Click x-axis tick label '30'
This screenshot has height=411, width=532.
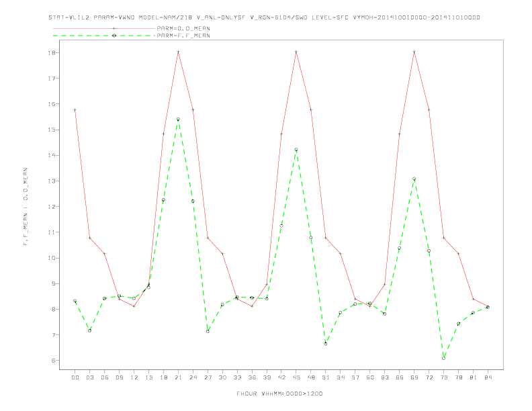point(222,377)
